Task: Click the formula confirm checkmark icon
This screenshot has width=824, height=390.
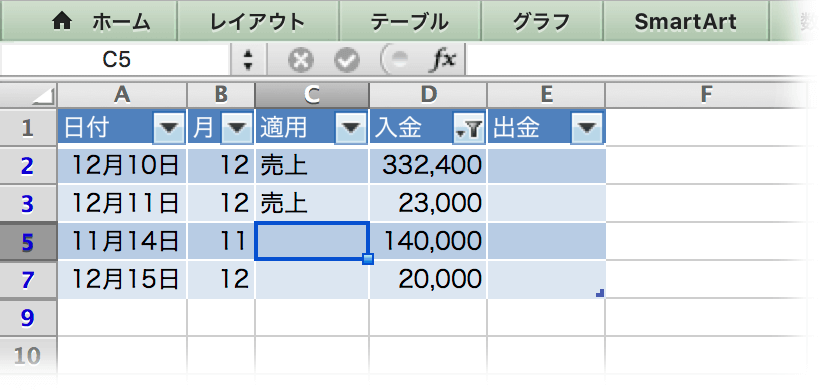Action: click(x=347, y=61)
